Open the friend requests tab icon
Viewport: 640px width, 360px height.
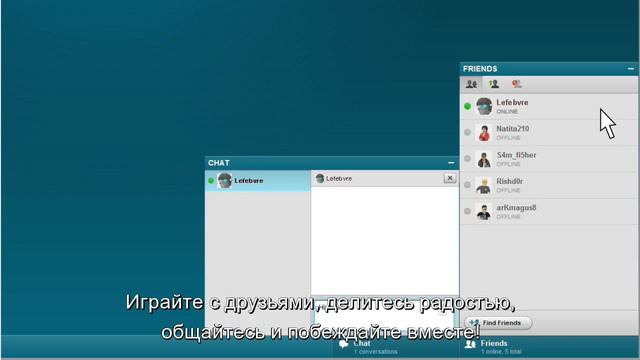point(494,84)
